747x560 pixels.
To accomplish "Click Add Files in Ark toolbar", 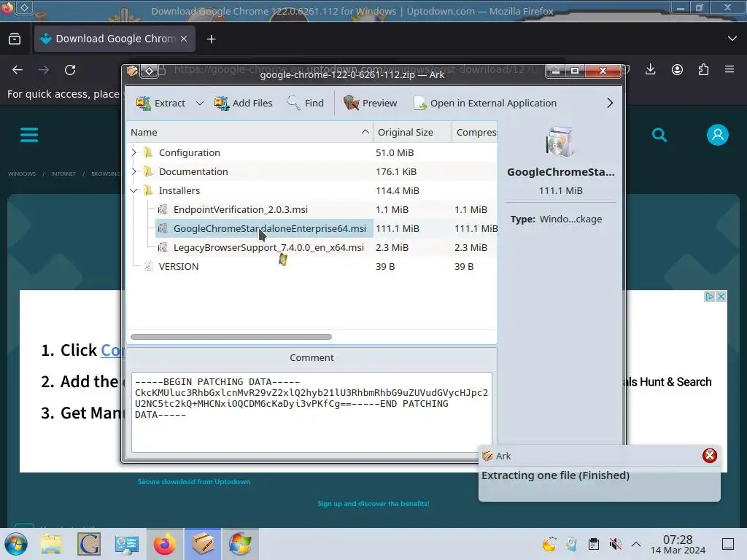I will (243, 103).
